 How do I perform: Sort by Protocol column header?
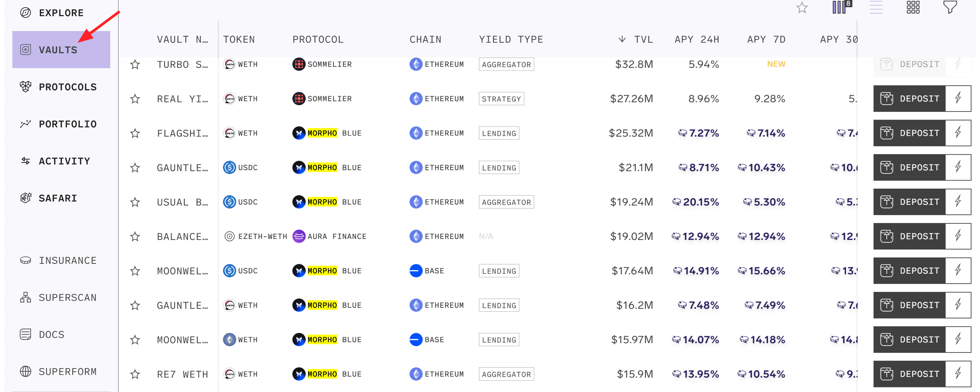pyautogui.click(x=318, y=39)
